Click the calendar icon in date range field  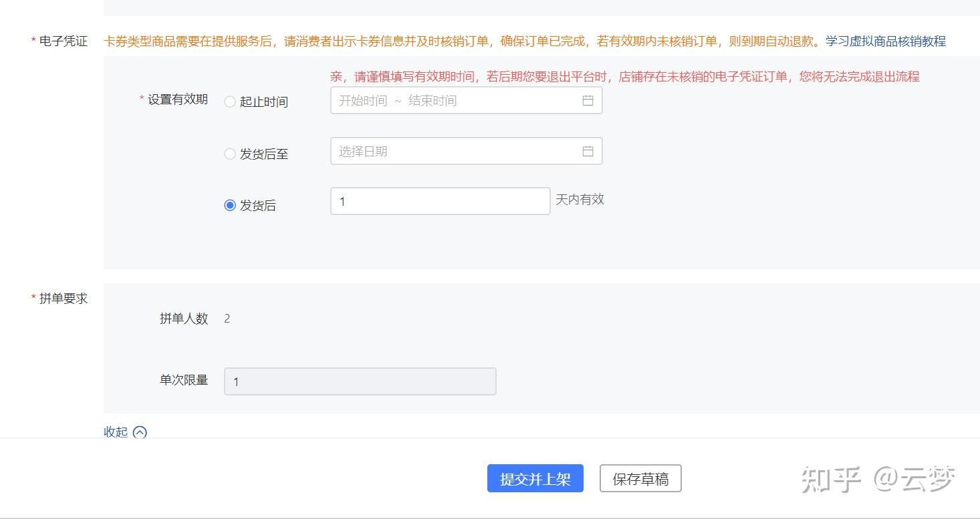click(x=588, y=101)
